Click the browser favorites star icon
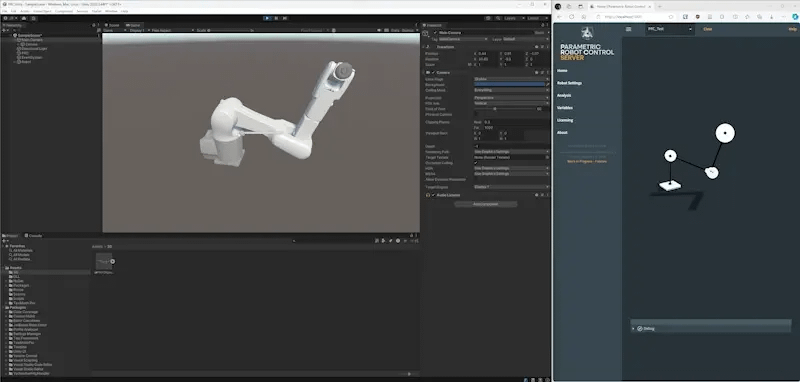The image size is (800, 382). click(670, 17)
